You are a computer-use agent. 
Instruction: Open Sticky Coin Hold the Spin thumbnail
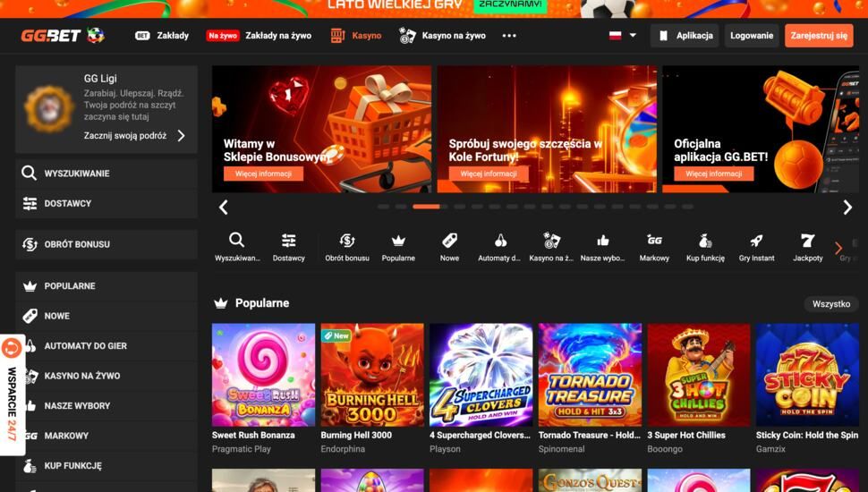pyautogui.click(x=808, y=375)
